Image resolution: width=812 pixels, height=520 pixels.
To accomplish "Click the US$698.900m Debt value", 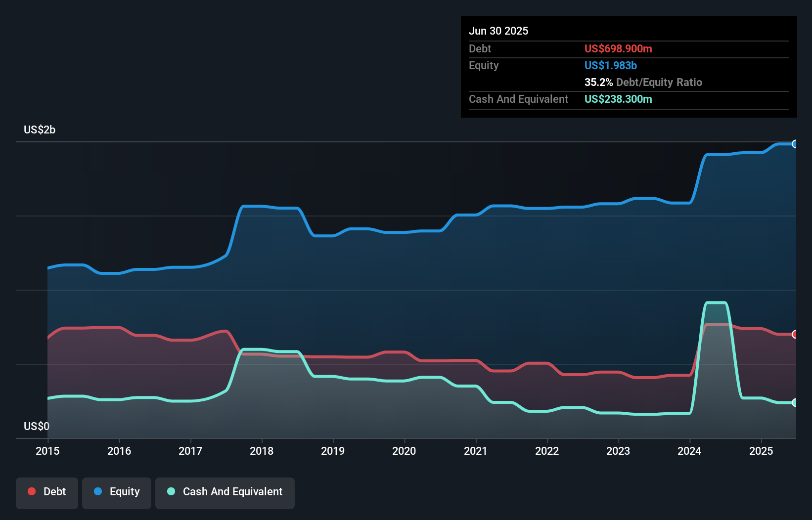I will pos(618,49).
